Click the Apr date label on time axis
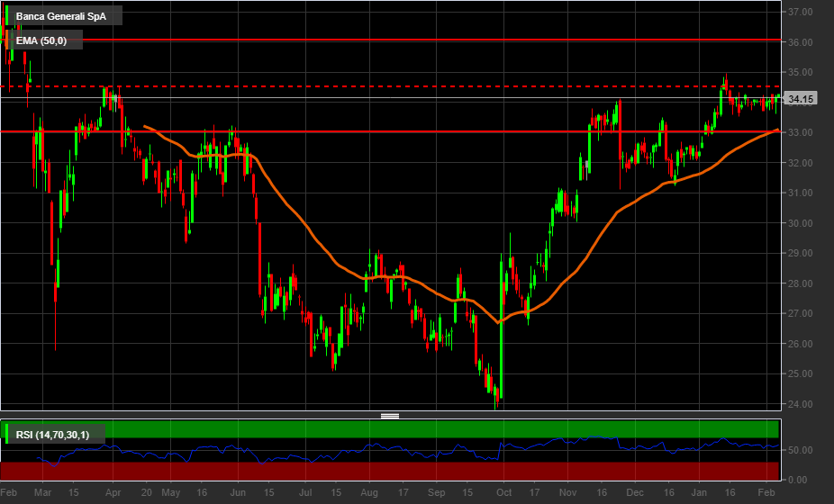 click(x=113, y=492)
